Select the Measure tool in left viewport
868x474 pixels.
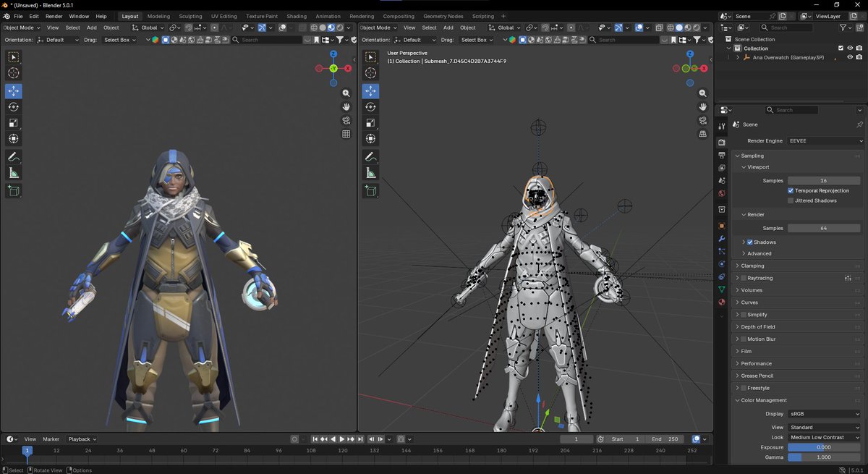[x=14, y=173]
